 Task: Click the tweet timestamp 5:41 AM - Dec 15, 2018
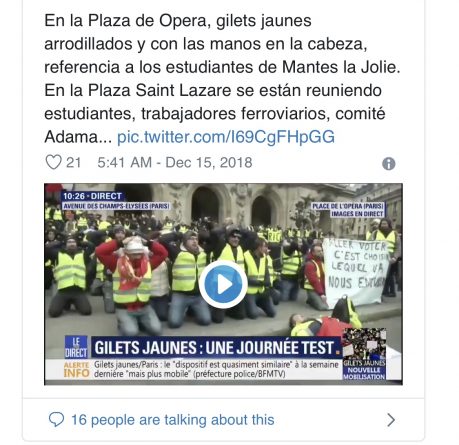175,163
